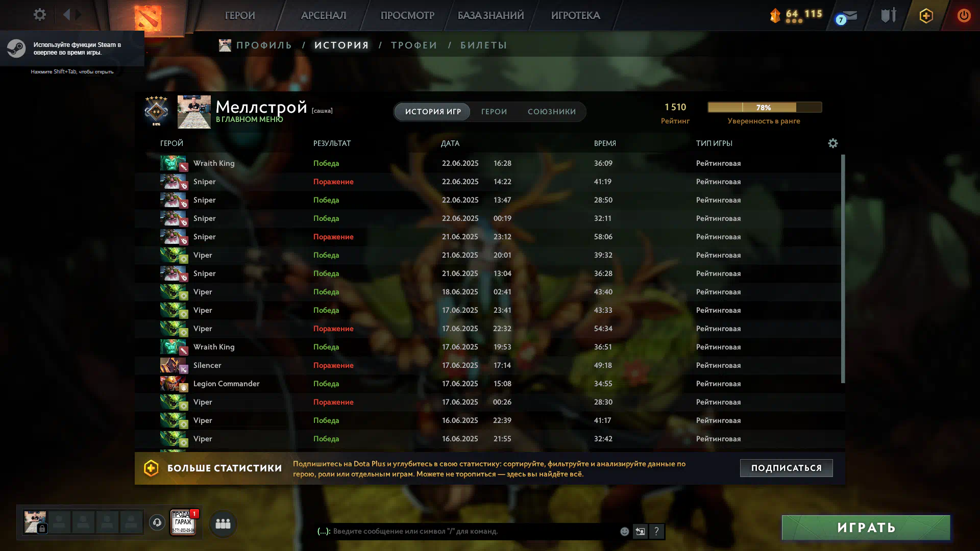This screenshot has width=980, height=551.
Task: Open the Viper match at 21:55
Action: point(487,439)
